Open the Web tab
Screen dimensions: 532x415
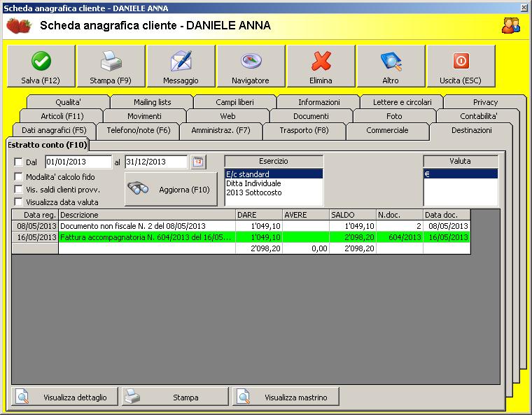click(x=227, y=116)
